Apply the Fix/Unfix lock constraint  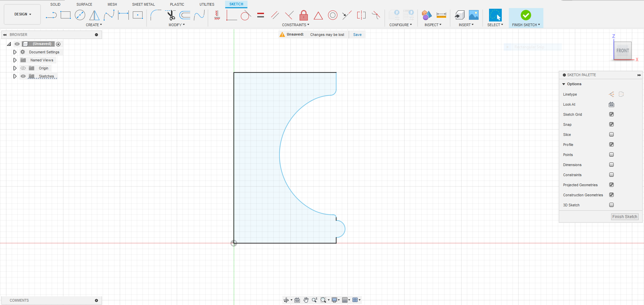point(304,15)
